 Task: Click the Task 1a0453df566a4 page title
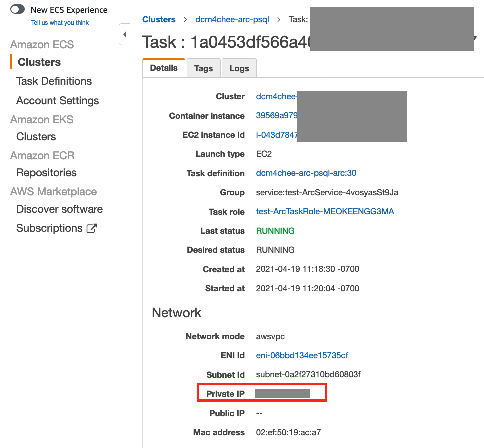pos(226,42)
